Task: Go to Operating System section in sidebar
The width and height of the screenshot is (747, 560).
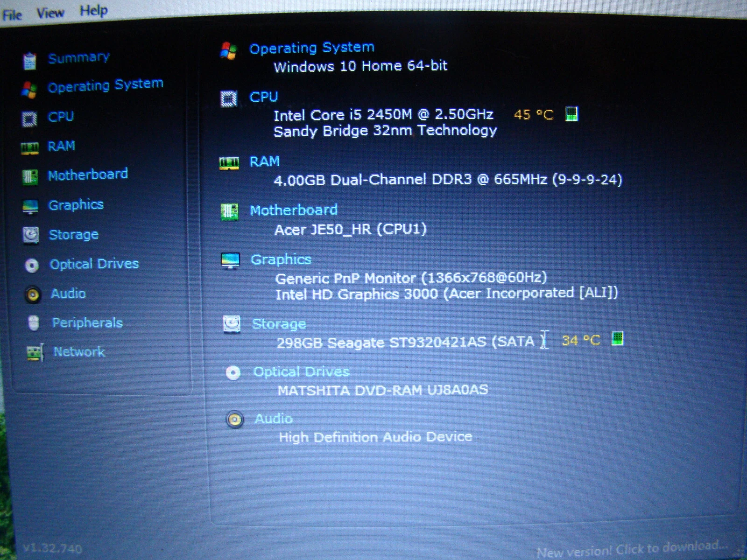Action: point(106,85)
